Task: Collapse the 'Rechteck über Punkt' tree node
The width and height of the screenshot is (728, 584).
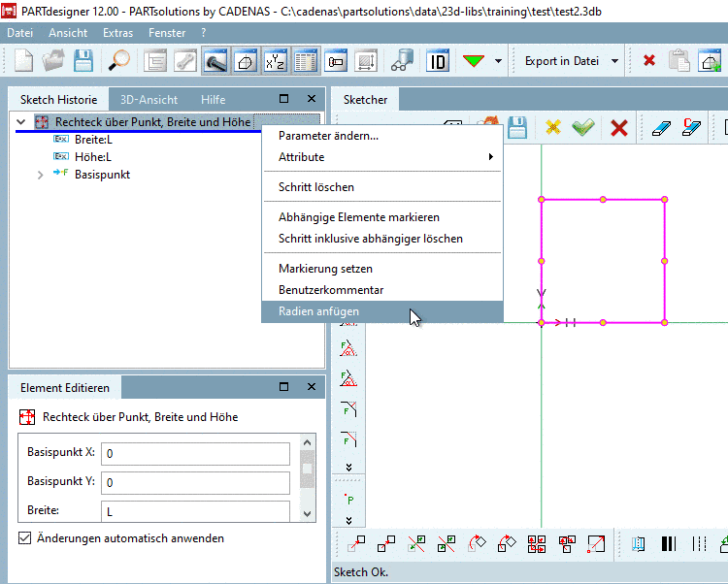Action: [x=21, y=122]
